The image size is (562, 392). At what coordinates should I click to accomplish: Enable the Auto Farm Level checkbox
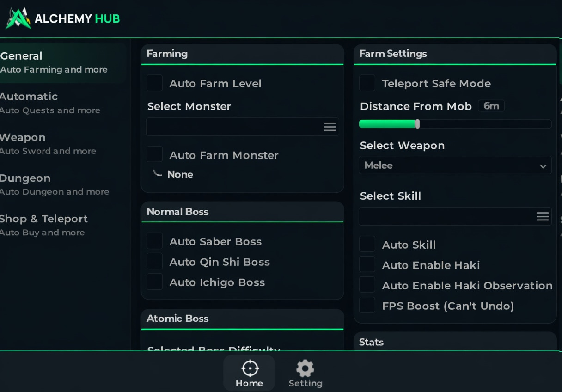coord(154,83)
